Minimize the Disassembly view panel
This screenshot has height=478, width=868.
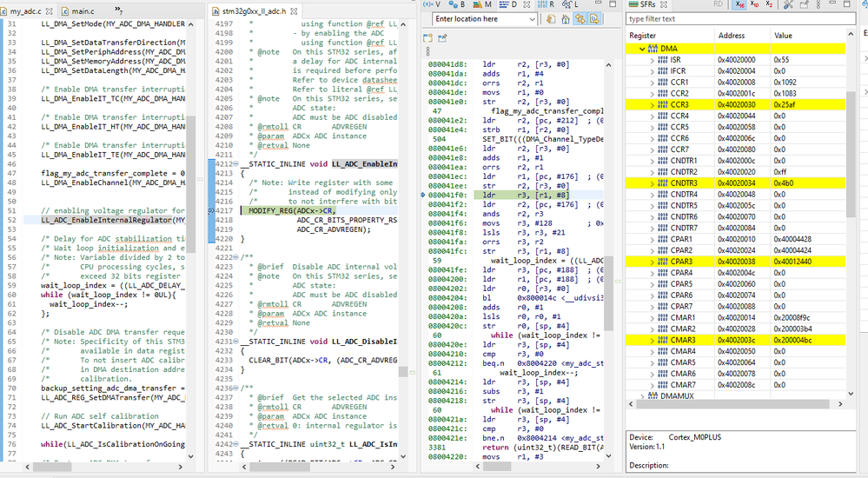coord(599,3)
